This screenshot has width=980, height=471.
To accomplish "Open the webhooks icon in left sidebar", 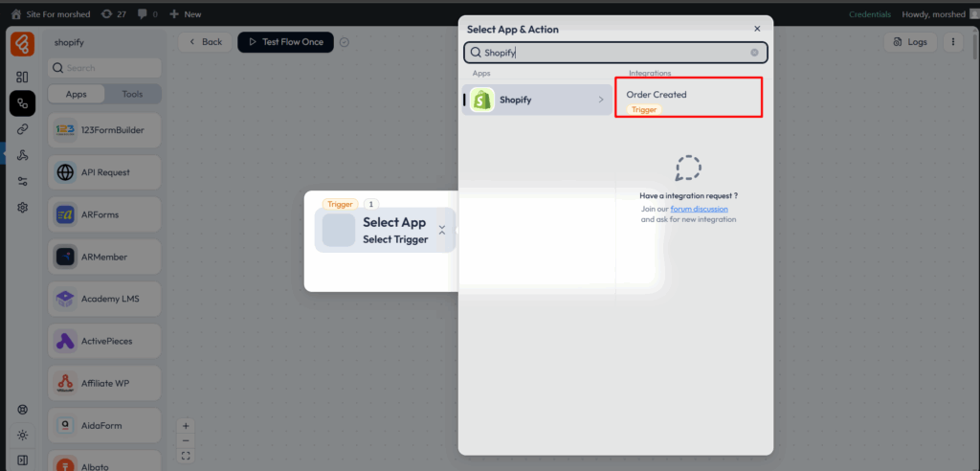I will point(23,156).
